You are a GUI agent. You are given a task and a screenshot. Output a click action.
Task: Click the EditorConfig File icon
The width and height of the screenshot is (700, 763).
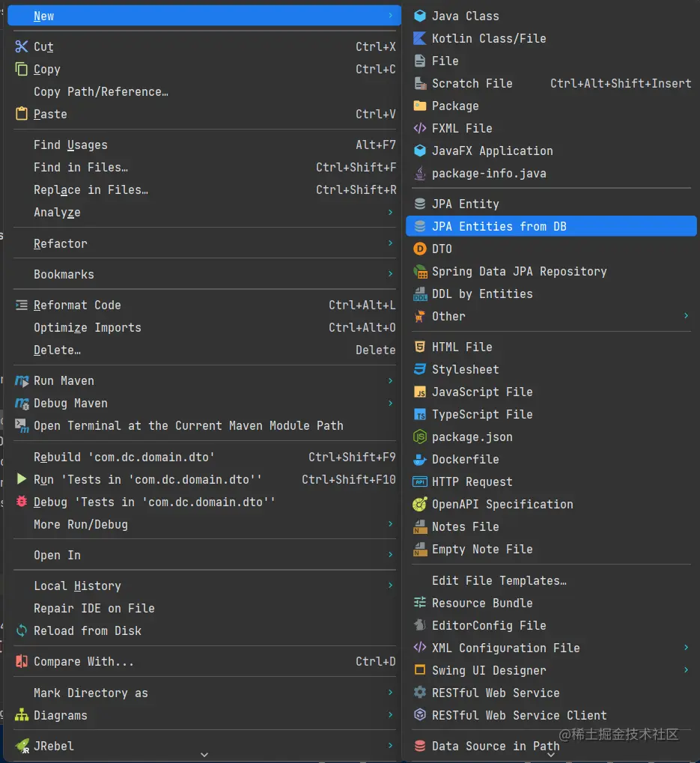point(419,625)
